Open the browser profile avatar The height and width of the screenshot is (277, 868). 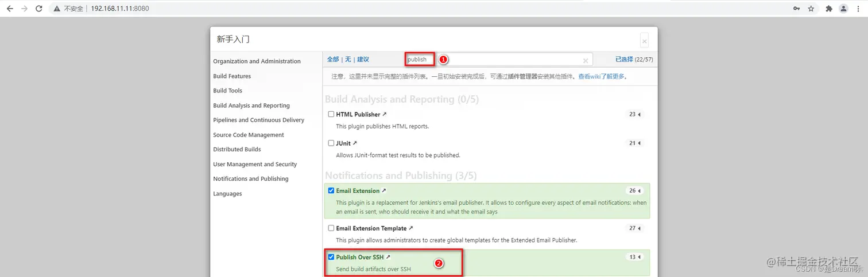pos(843,9)
